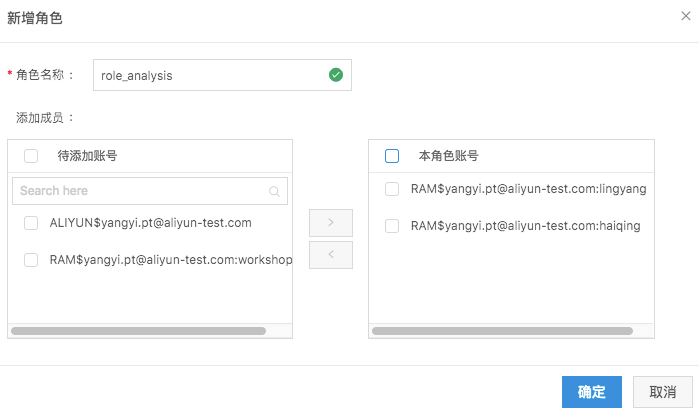Move selected accounts left with < arrow

[x=331, y=255]
